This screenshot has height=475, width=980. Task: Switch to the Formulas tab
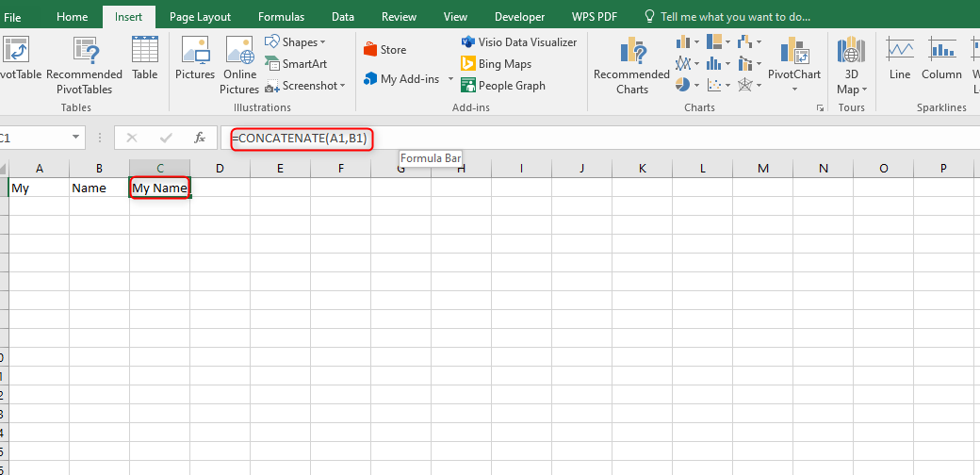(281, 17)
